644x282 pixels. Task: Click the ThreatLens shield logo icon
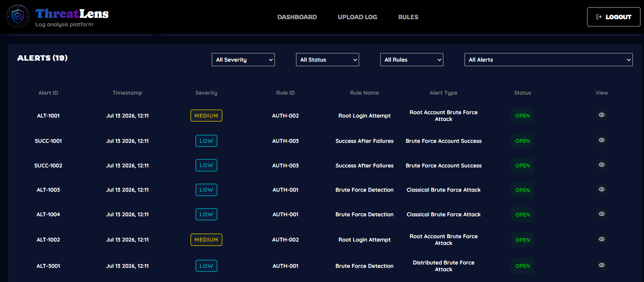18,16
